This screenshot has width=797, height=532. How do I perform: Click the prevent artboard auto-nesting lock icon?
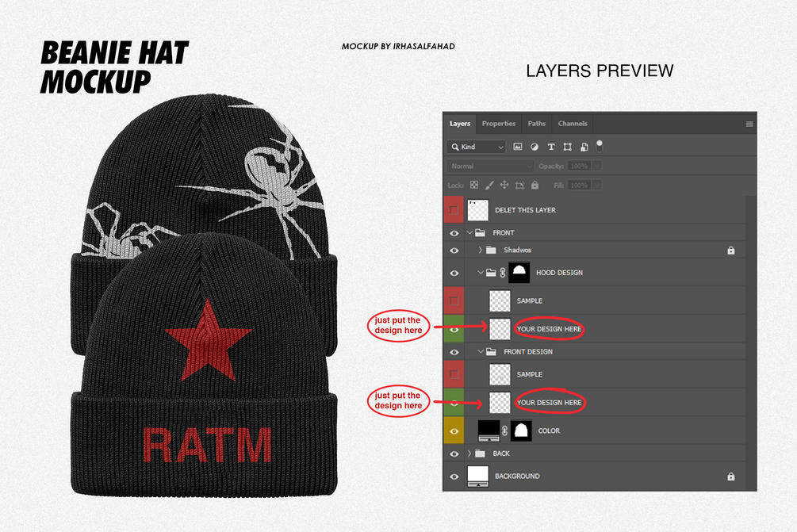pyautogui.click(x=519, y=186)
